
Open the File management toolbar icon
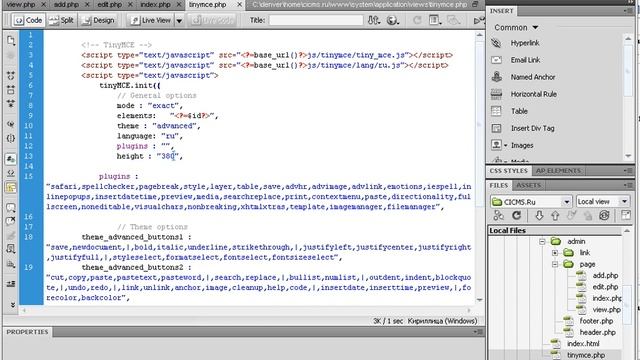(373, 20)
